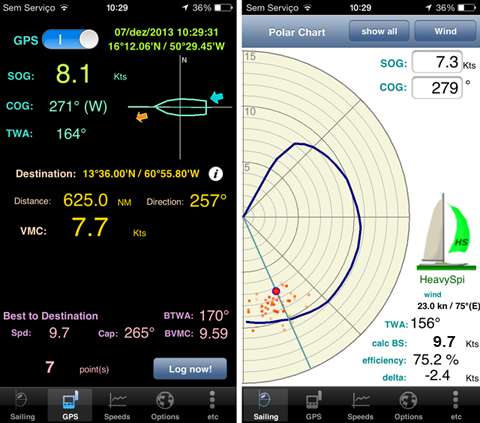Tap the destination coordinates text
This screenshot has height=423, width=480.
click(x=141, y=174)
